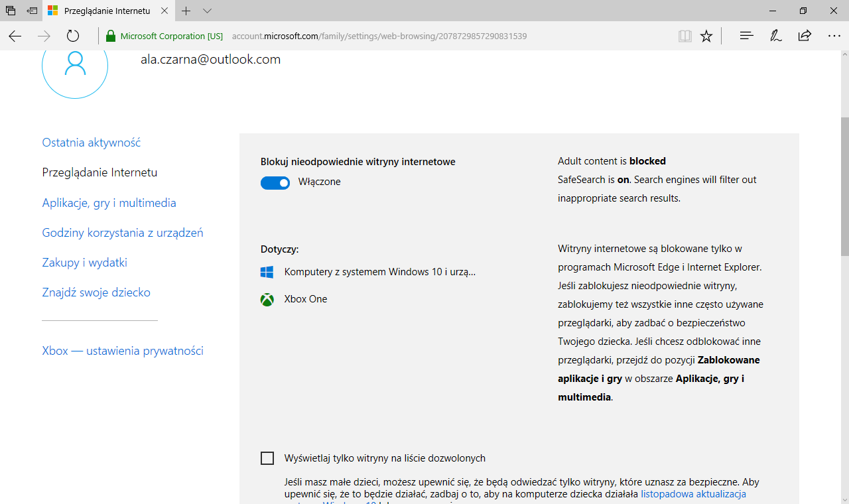Refresh the page with reload icon
Screen dimensions: 849x504
(x=73, y=36)
